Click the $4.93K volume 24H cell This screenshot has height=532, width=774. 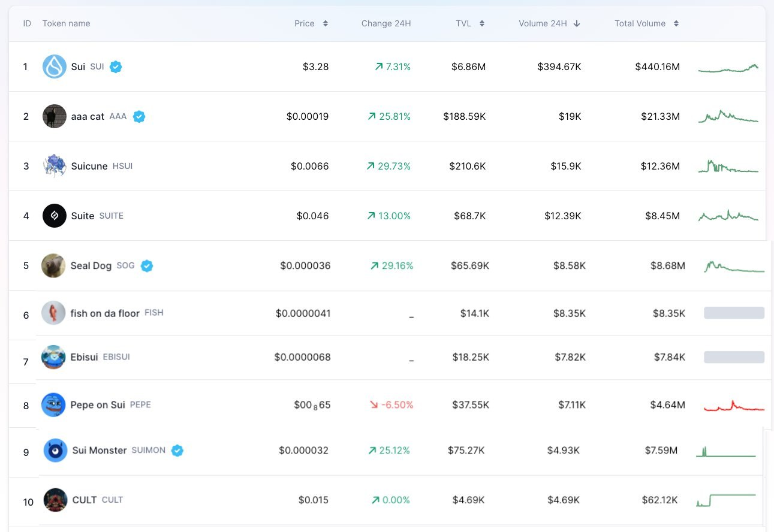564,451
